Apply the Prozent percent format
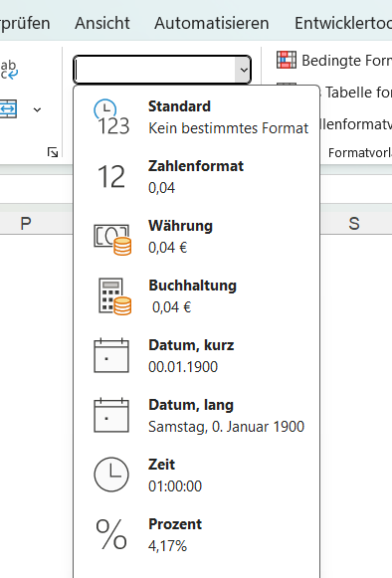Screen dimensions: 392x578 click(197, 535)
